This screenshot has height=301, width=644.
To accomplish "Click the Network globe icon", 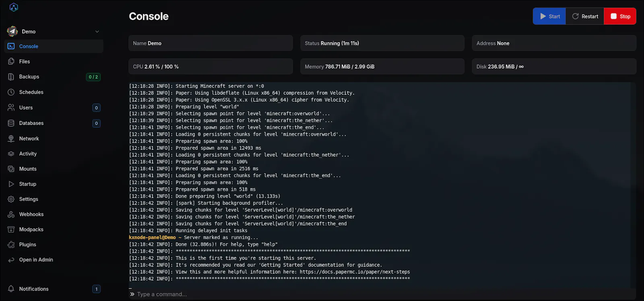I will pyautogui.click(x=11, y=139).
